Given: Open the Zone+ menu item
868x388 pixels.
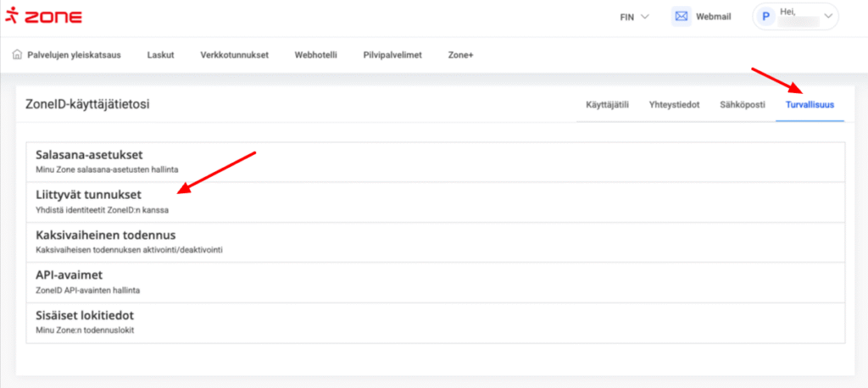Looking at the screenshot, I should pyautogui.click(x=460, y=55).
